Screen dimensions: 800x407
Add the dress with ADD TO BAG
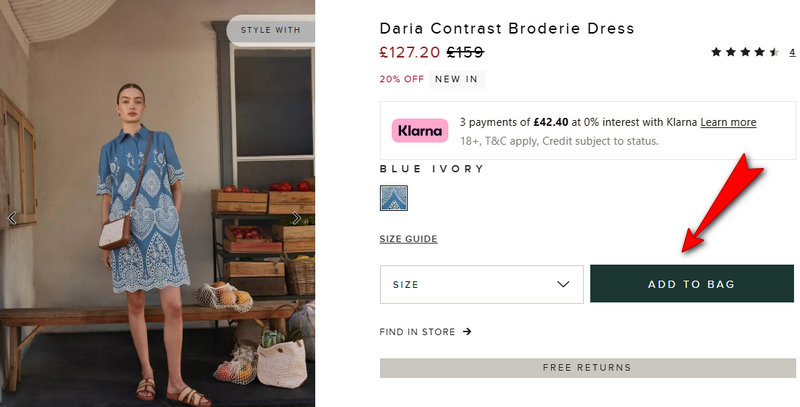(x=692, y=284)
